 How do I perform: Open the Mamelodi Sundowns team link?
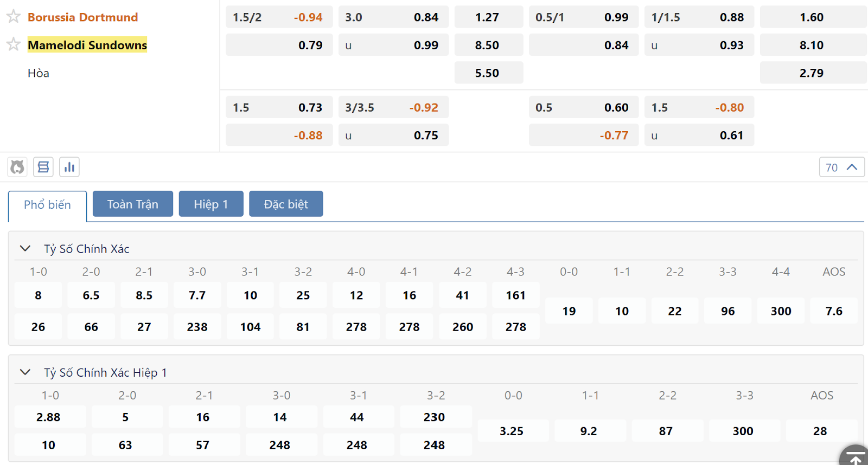coord(87,45)
